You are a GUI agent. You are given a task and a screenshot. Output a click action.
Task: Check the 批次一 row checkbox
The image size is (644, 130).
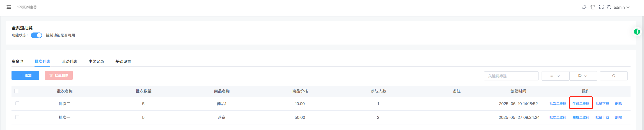17,117
